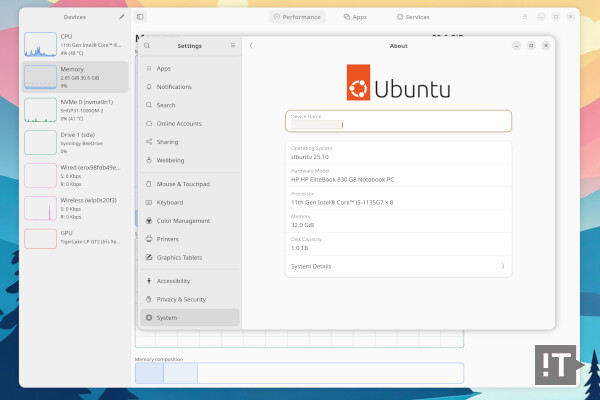600x400 pixels.
Task: Open the Settings hamburger menu
Action: pyautogui.click(x=233, y=46)
